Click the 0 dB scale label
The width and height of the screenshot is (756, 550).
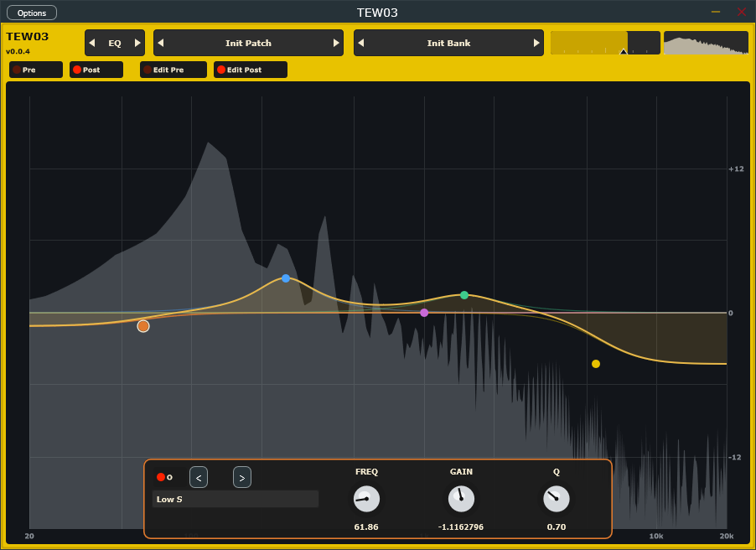click(x=731, y=313)
